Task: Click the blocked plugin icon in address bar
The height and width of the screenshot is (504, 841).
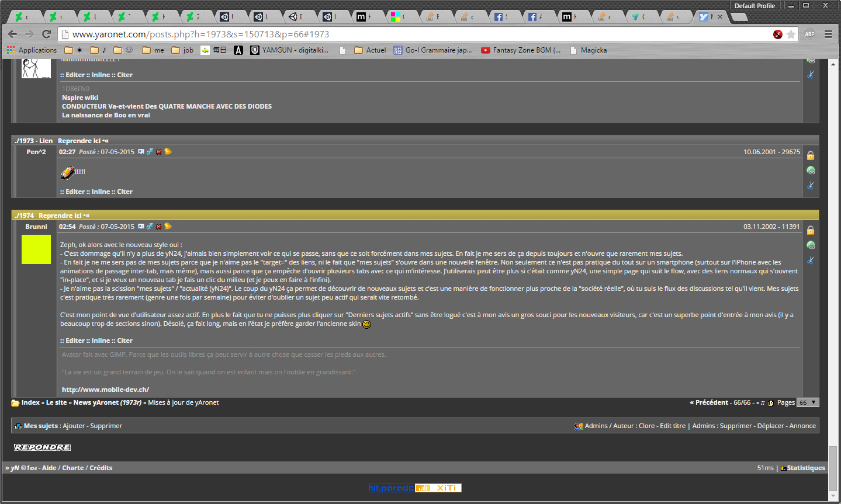Action: 777,34
